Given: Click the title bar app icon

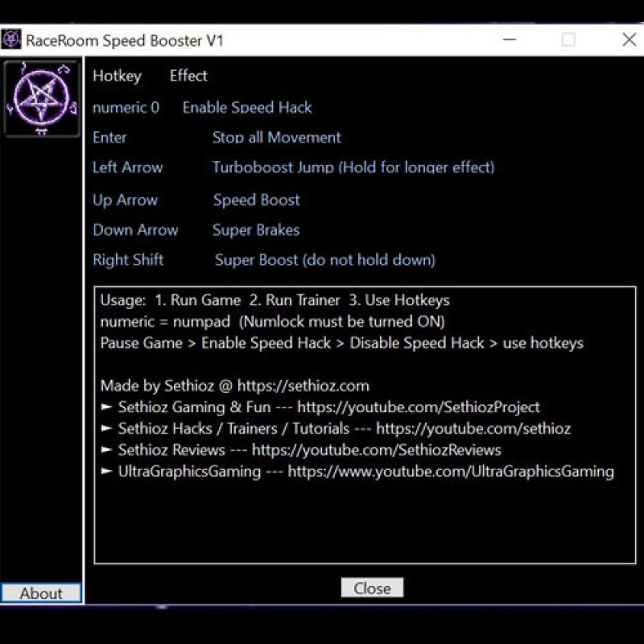Looking at the screenshot, I should [x=11, y=39].
